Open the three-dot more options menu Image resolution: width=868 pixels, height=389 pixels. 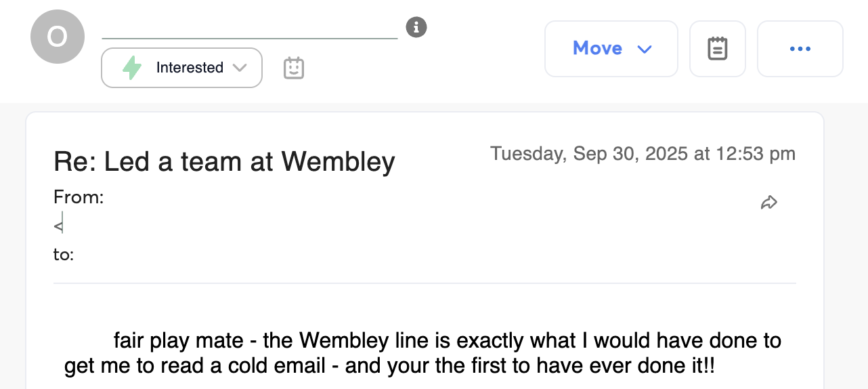(x=800, y=49)
